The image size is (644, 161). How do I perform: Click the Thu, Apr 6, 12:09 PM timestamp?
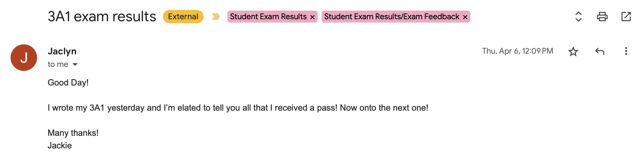coord(517,51)
